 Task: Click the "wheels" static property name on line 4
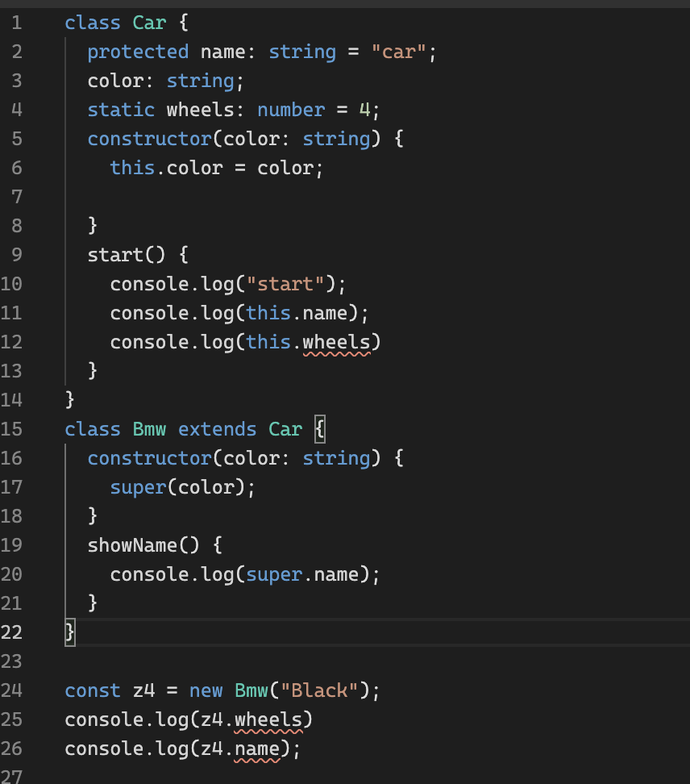click(201, 110)
